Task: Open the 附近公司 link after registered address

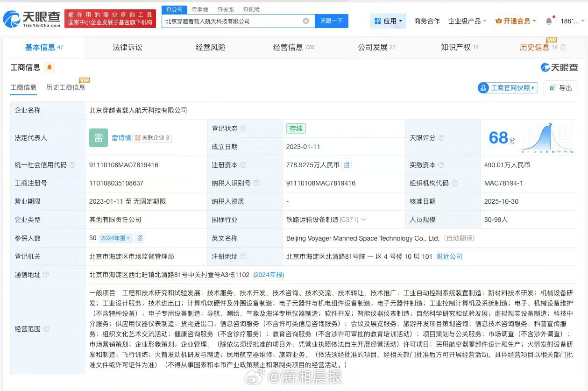Action: click(x=449, y=256)
